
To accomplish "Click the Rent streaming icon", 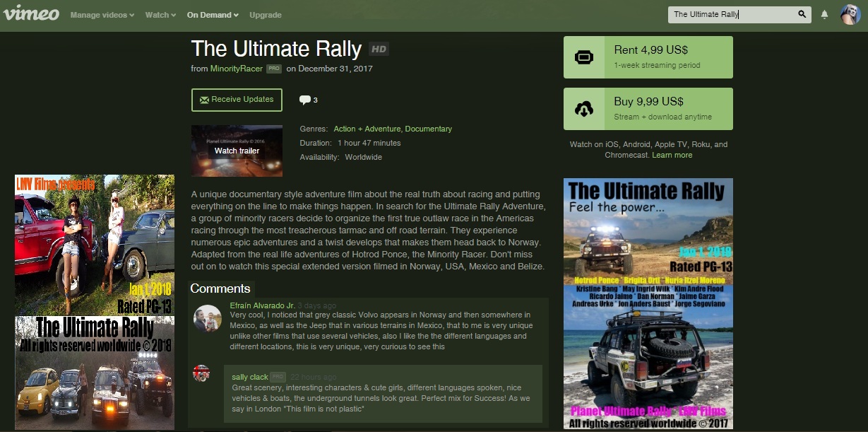I will tap(584, 57).
